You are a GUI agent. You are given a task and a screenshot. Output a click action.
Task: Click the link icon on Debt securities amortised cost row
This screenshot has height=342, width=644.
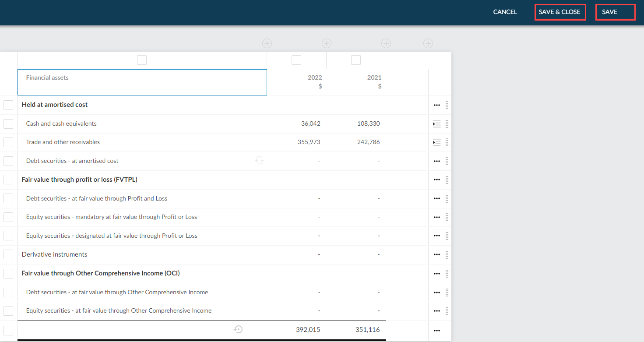click(260, 161)
